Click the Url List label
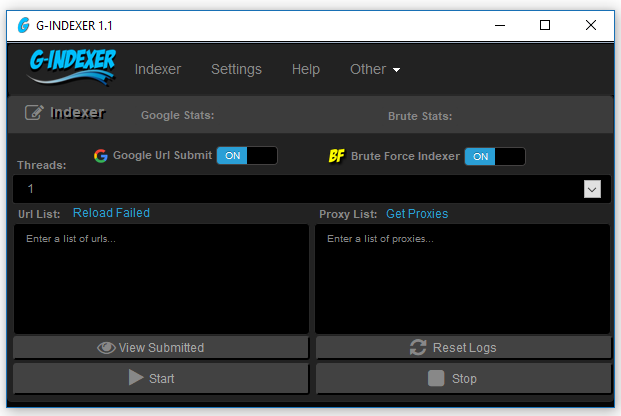Screen dimensions: 621x416 (39, 214)
